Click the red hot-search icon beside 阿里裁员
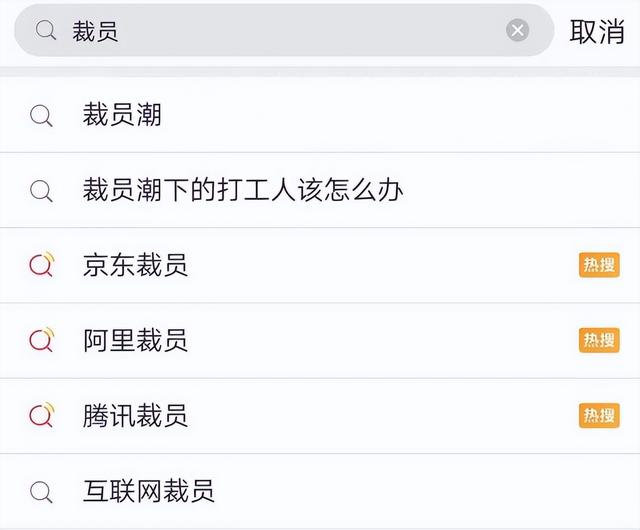The image size is (640, 530). [x=41, y=340]
